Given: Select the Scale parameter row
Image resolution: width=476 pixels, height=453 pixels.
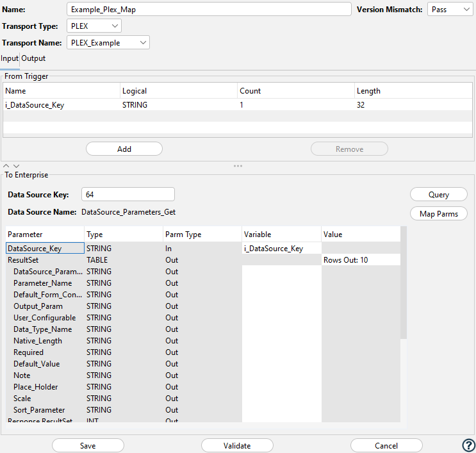Looking at the screenshot, I should pos(203,398).
